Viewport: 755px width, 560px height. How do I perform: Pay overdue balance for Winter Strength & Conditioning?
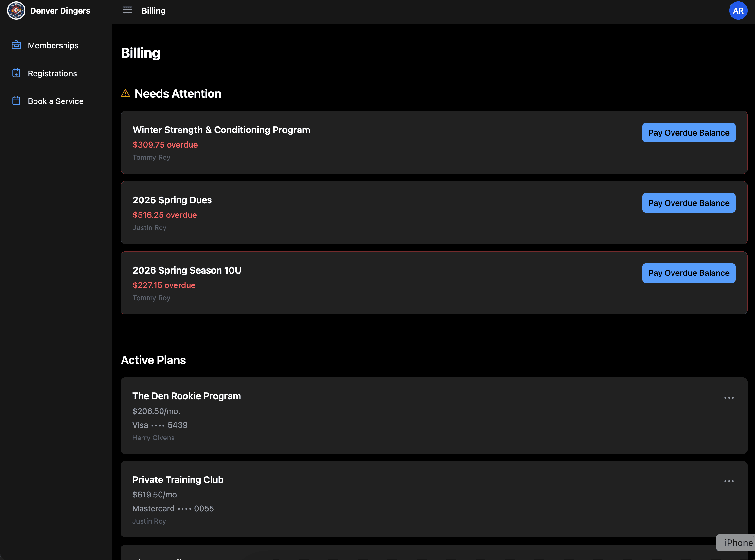click(x=689, y=132)
